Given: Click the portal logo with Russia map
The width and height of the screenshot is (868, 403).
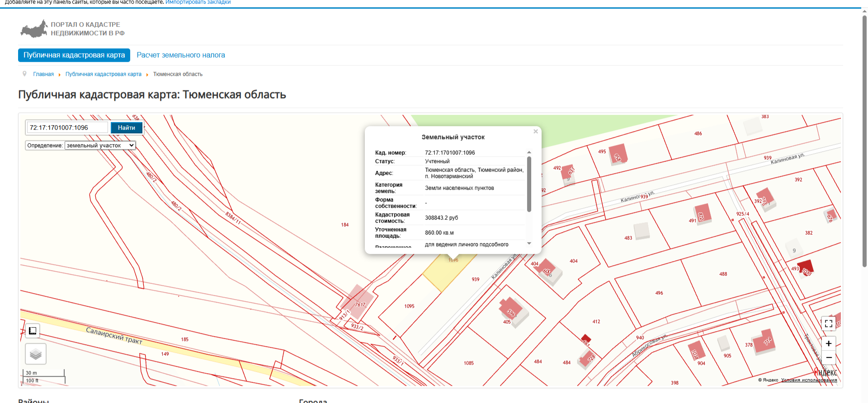Looking at the screenshot, I should click(x=34, y=29).
